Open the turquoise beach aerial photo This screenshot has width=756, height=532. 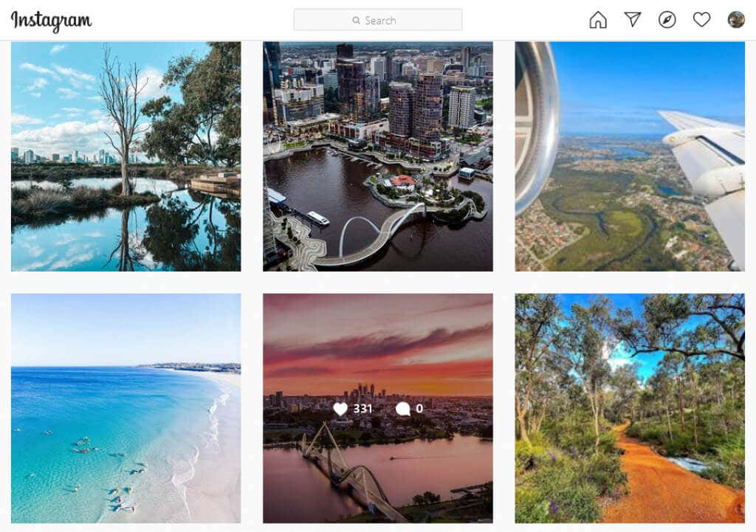126,408
